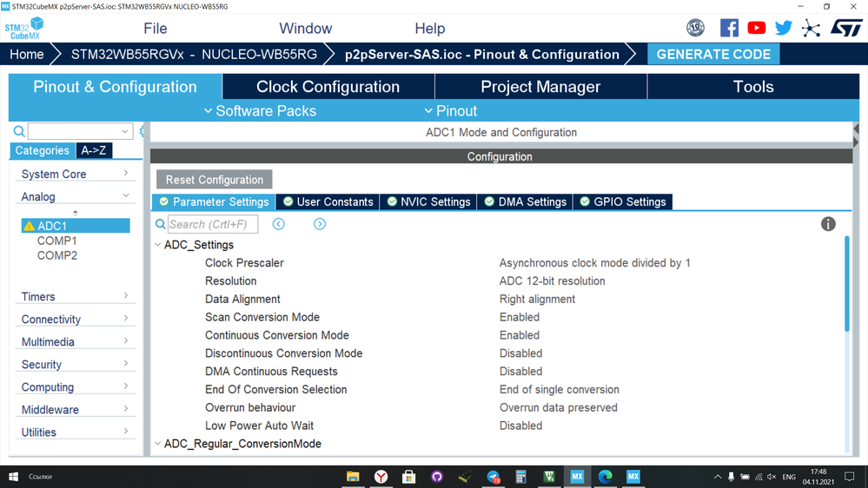Go to next search result arrow
Image resolution: width=868 pixels, height=488 pixels.
pos(320,224)
